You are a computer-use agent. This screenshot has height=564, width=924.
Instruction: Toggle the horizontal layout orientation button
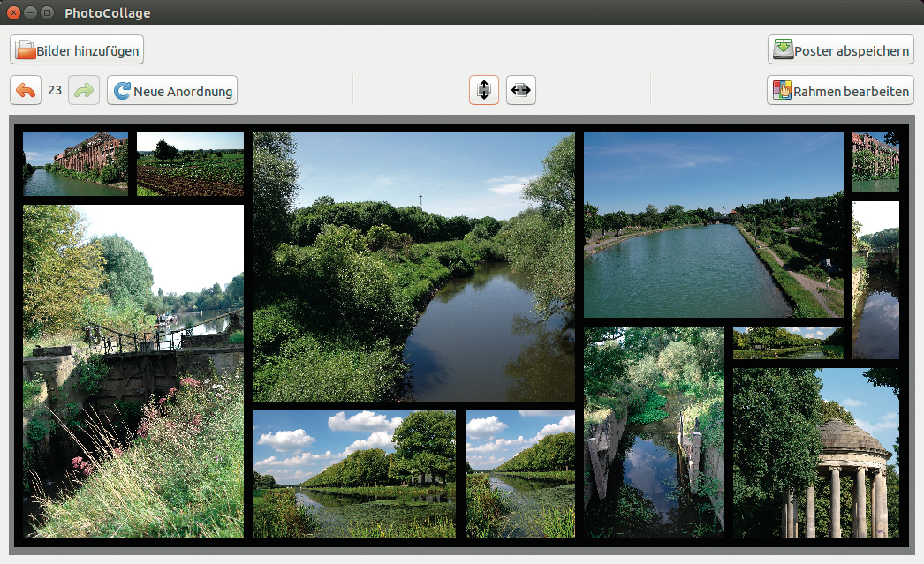point(521,90)
